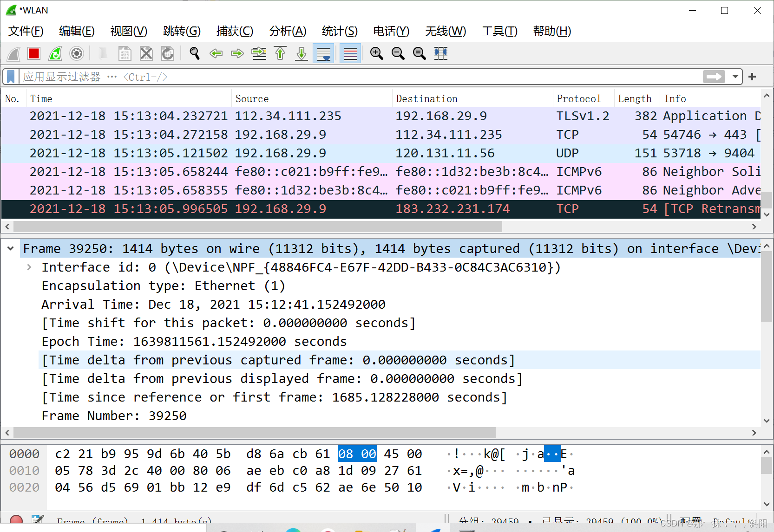Viewport: 774px width, 532px height.
Task: Toggle auto scroll during live capture
Action: [323, 54]
